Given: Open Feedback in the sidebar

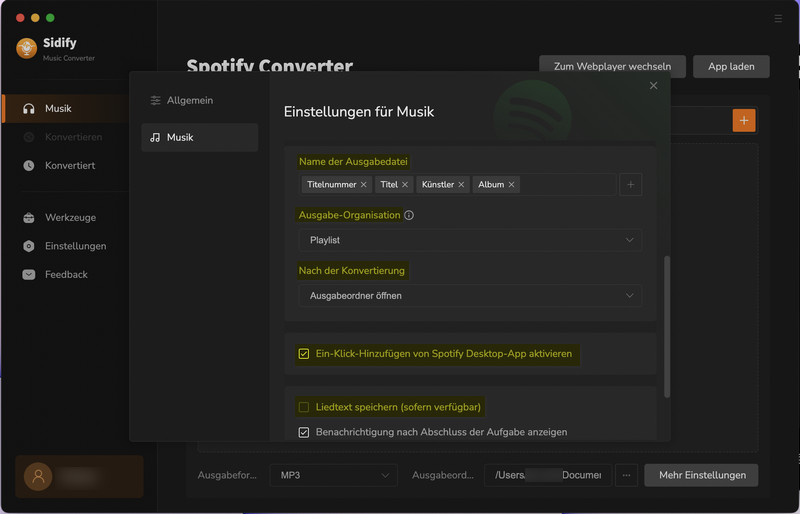Looking at the screenshot, I should 66,275.
